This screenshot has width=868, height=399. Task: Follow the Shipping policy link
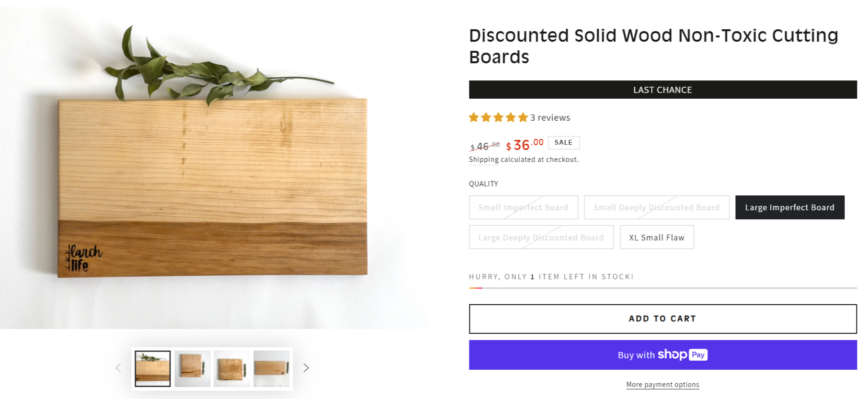(x=483, y=160)
